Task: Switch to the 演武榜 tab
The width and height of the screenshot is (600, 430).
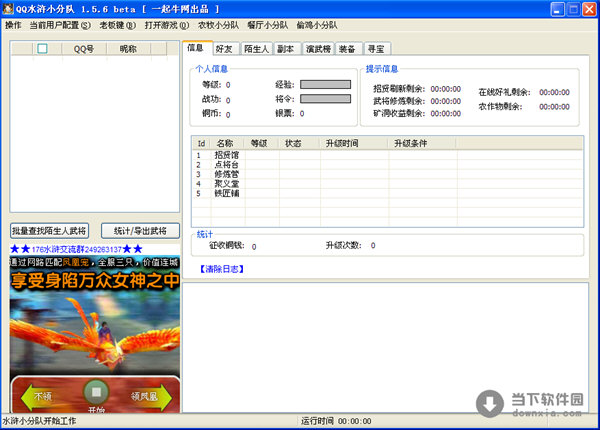Action: pos(318,49)
